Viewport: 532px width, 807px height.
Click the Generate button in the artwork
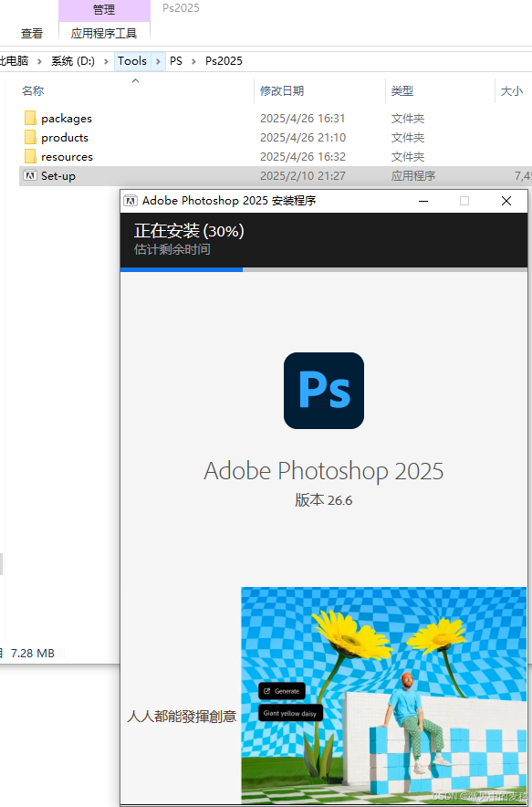281,691
